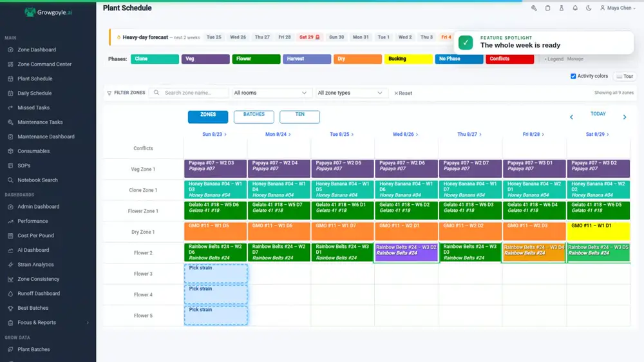Open Rainbow Belts #24 W3 D2 purple block
The width and height of the screenshot is (644, 362).
pyautogui.click(x=406, y=252)
